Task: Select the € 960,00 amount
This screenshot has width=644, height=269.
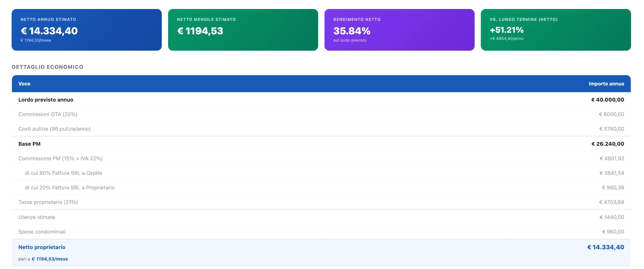Action: pos(613,232)
